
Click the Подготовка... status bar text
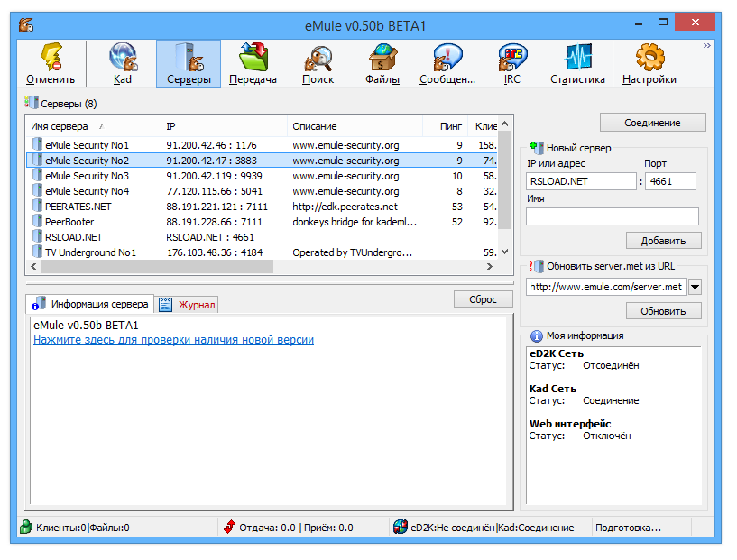[x=628, y=528]
